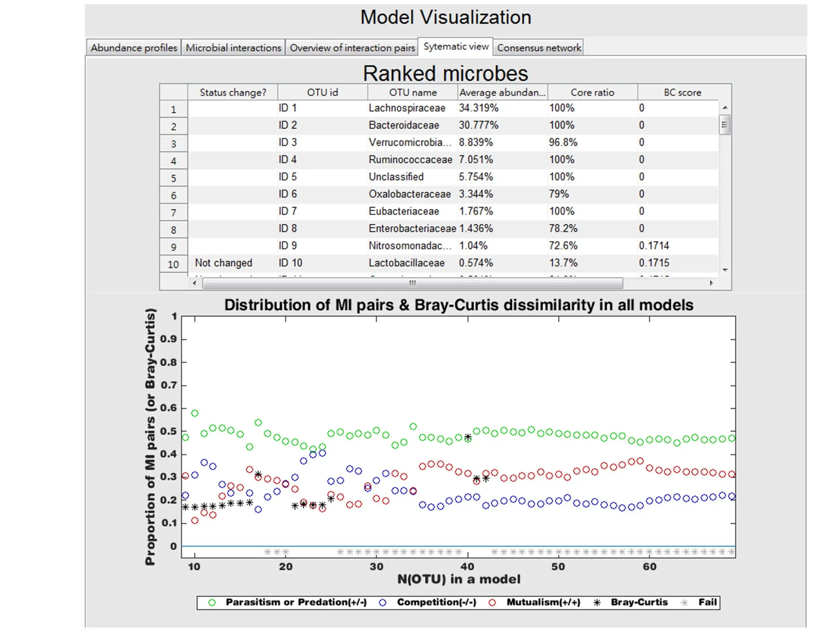
Task: Click the Eubacteriaceae cell
Action: click(x=412, y=211)
